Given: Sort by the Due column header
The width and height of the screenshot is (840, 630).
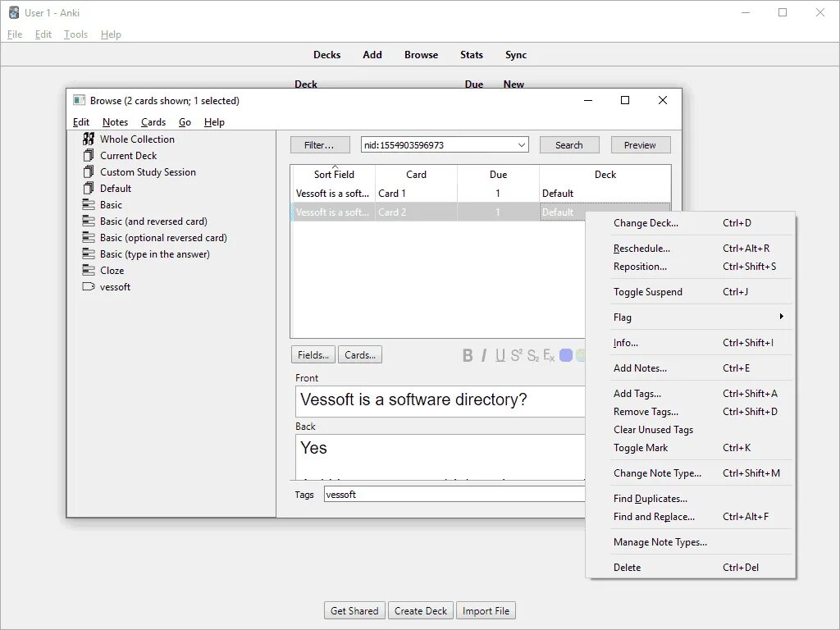Looking at the screenshot, I should 498,174.
